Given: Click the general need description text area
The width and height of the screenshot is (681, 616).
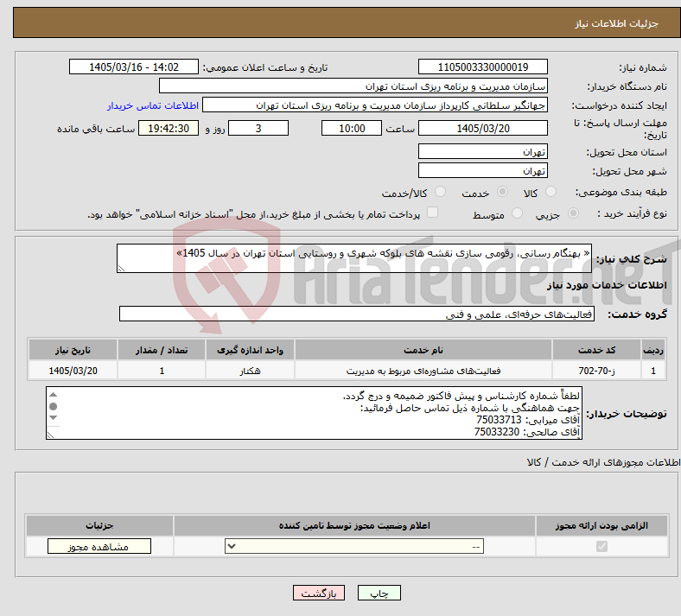Looking at the screenshot, I should (354, 257).
